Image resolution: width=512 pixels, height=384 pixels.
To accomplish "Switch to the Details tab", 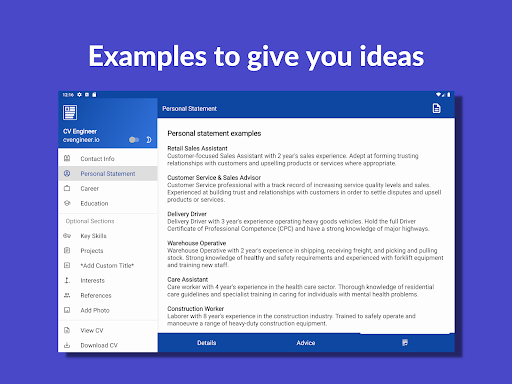I will 207,343.
